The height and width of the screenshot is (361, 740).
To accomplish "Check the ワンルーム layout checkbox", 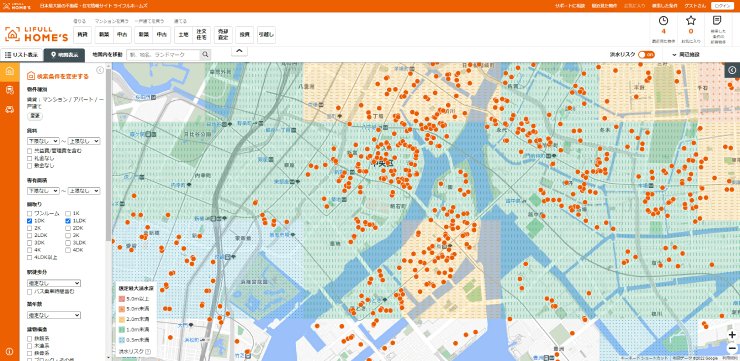I will pyautogui.click(x=30, y=213).
